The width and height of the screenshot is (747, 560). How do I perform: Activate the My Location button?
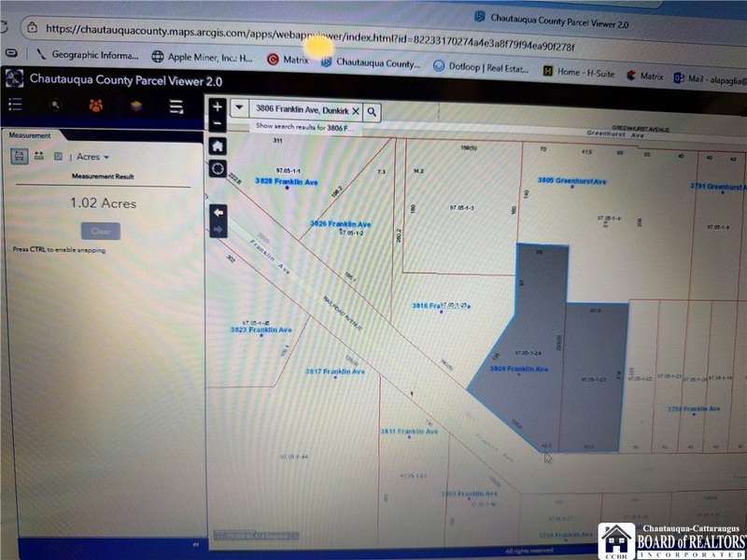point(218,169)
